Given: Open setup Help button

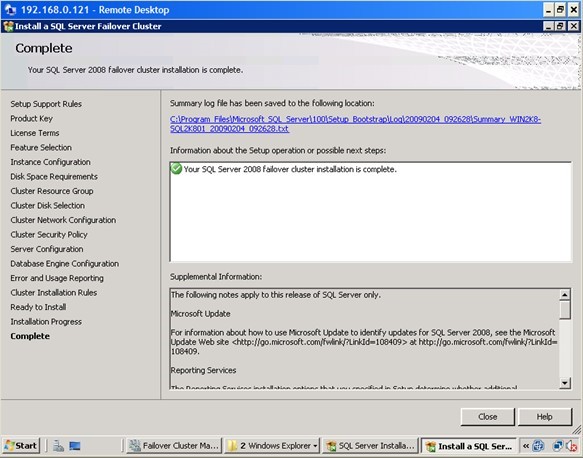Looking at the screenshot, I should point(544,417).
